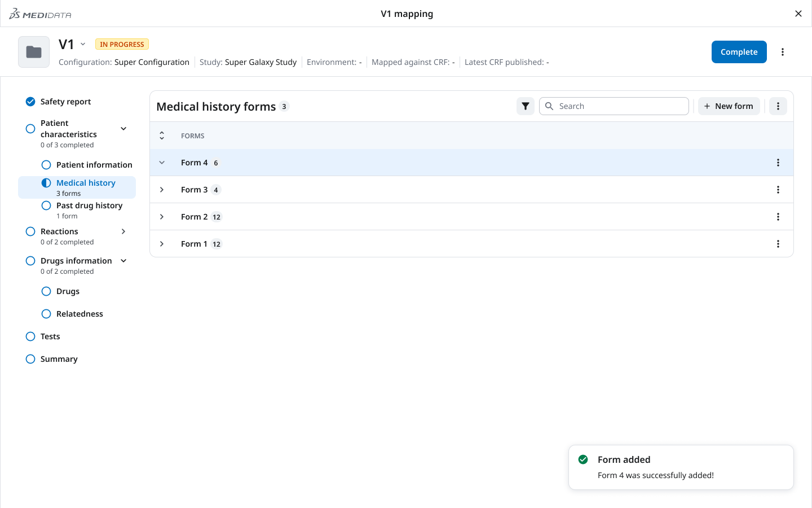Collapse the Patient characteristics section
Image resolution: width=812 pixels, height=508 pixels.
click(x=123, y=128)
